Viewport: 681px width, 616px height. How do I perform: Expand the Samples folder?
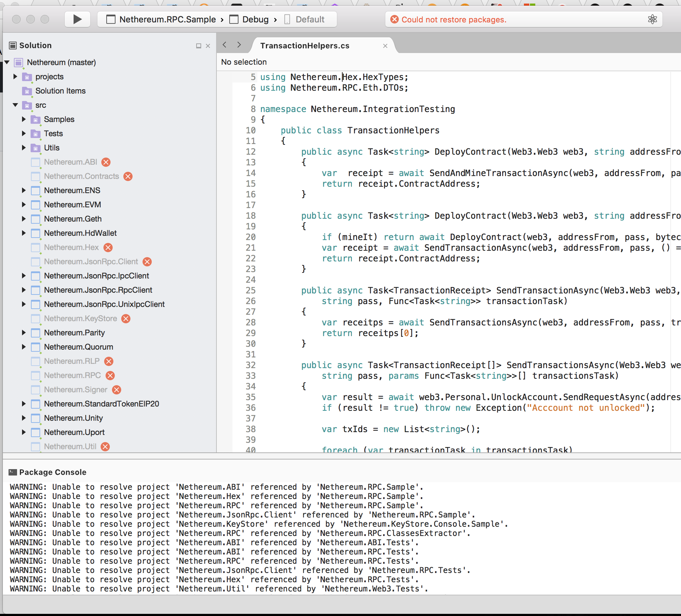(x=23, y=120)
